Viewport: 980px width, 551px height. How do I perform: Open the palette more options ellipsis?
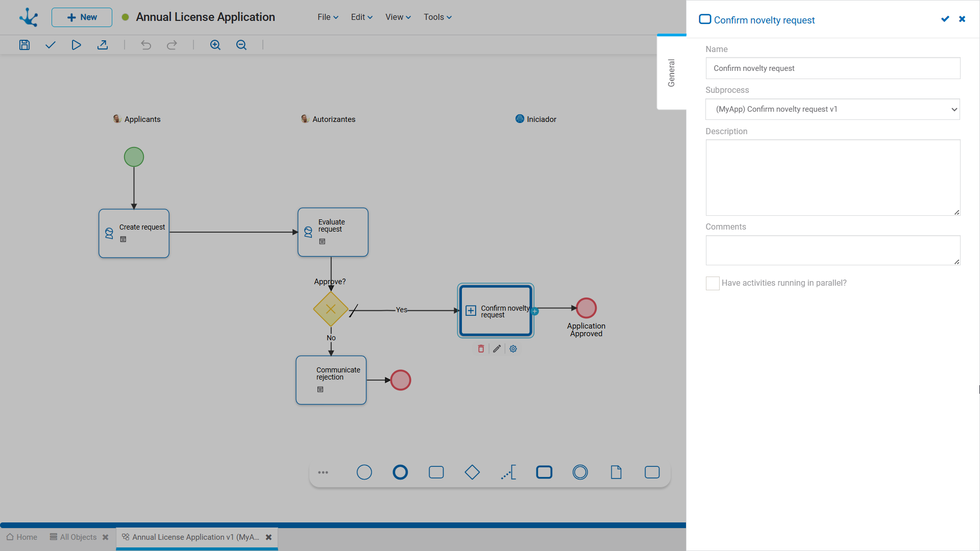323,472
